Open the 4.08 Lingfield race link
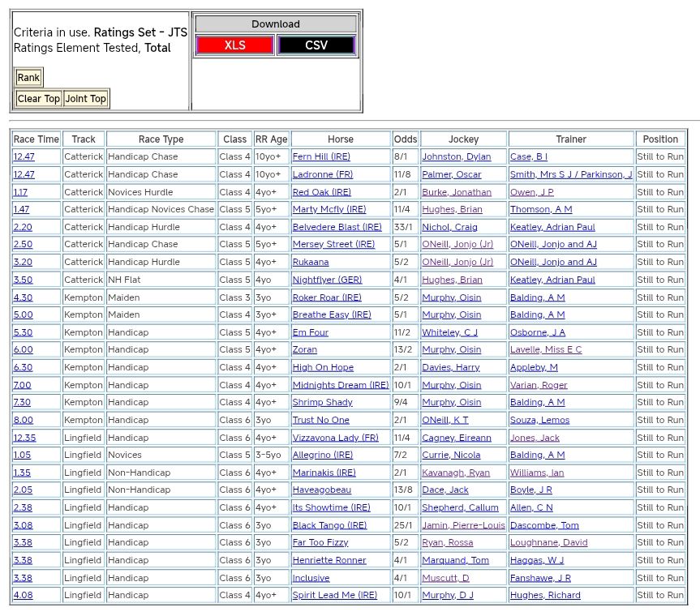The image size is (700, 616). 23,596
